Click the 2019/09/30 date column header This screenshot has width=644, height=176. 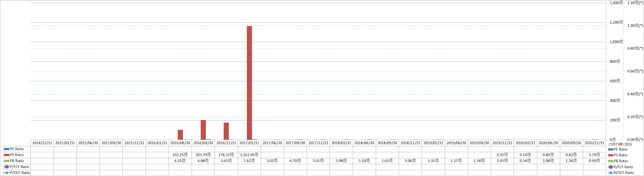(x=479, y=143)
